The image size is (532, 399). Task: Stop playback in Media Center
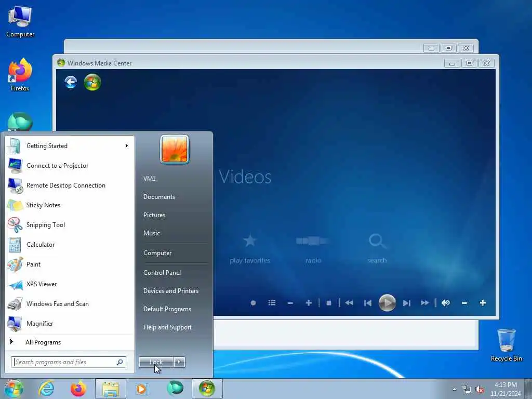pyautogui.click(x=329, y=303)
